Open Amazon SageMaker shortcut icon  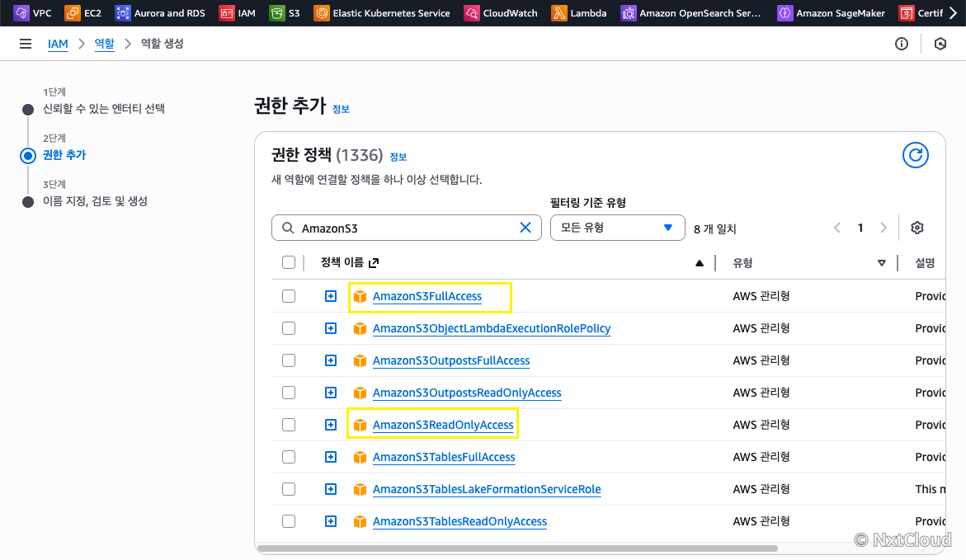click(x=785, y=13)
